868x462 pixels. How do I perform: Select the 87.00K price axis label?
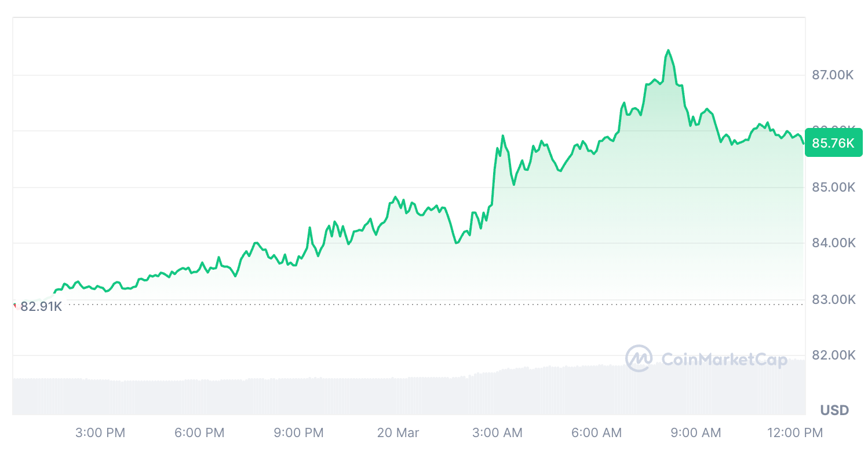[833, 75]
